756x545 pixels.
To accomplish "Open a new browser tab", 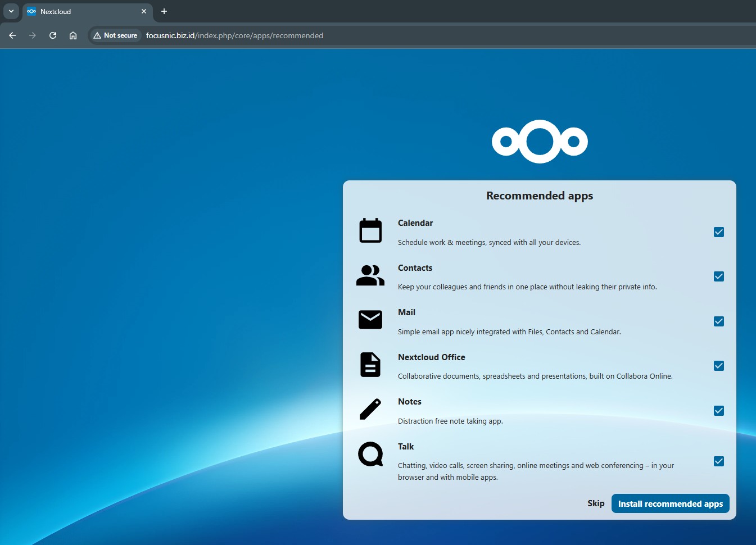I will pyautogui.click(x=164, y=11).
